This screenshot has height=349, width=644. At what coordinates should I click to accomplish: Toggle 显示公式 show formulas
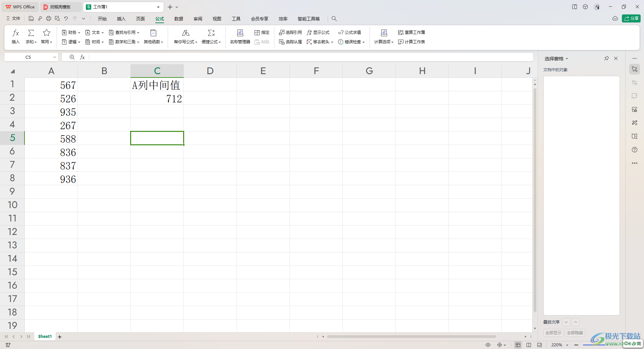tap(318, 33)
